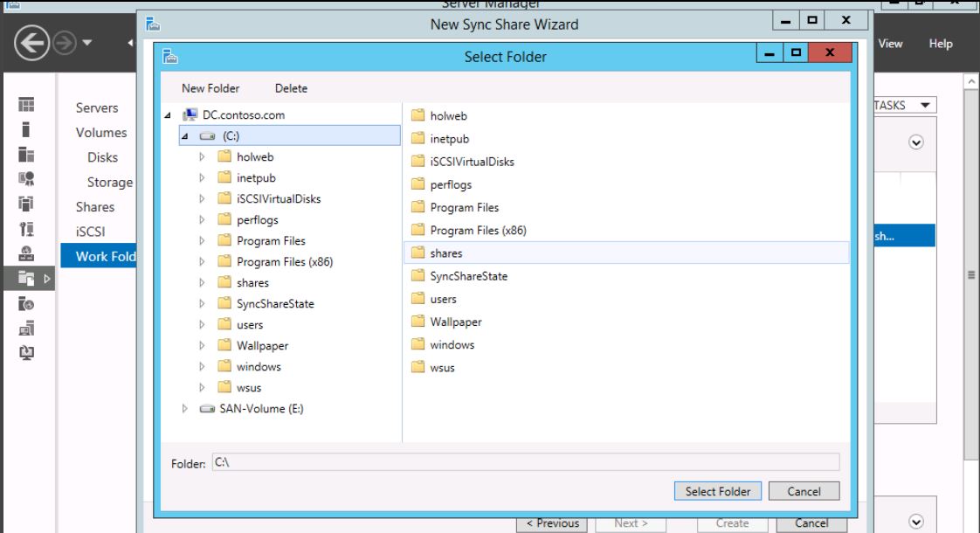Collapse DC.contoso.com tree node
980x533 pixels.
click(168, 115)
